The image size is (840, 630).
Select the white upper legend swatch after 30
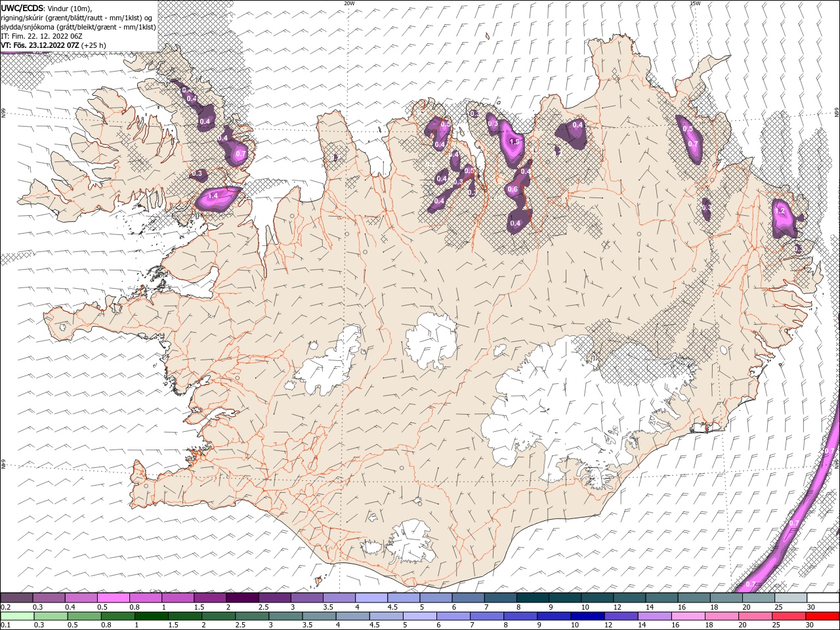822,598
